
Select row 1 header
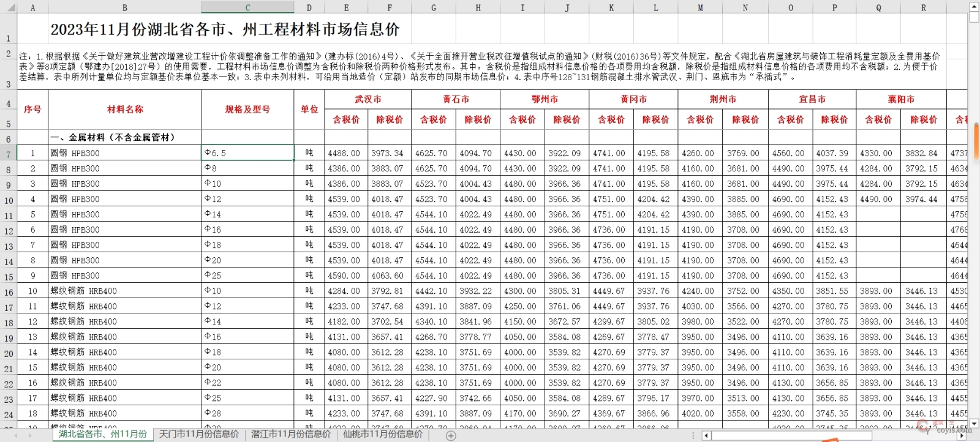(9, 29)
